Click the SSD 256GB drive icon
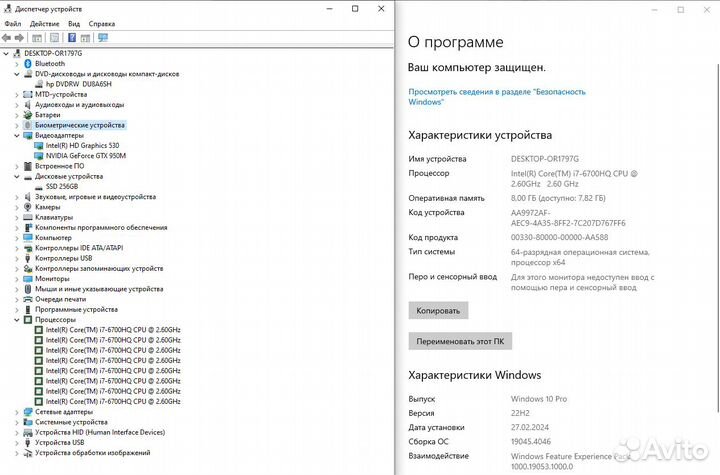This screenshot has height=475, width=720. (39, 186)
